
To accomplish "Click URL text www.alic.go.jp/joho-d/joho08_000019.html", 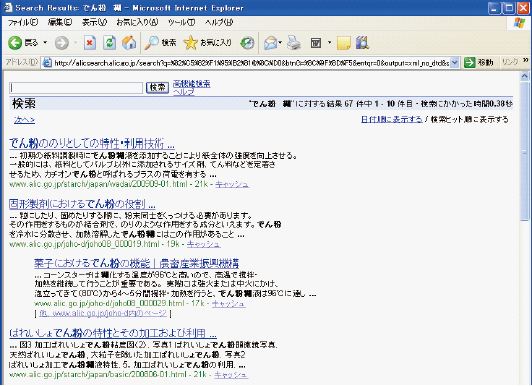I will coord(84,244).
